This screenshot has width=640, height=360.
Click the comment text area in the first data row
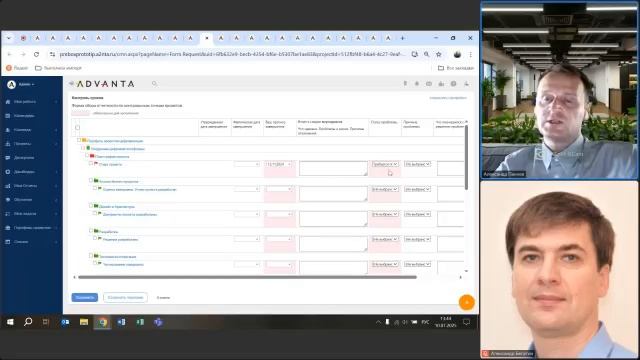point(333,168)
